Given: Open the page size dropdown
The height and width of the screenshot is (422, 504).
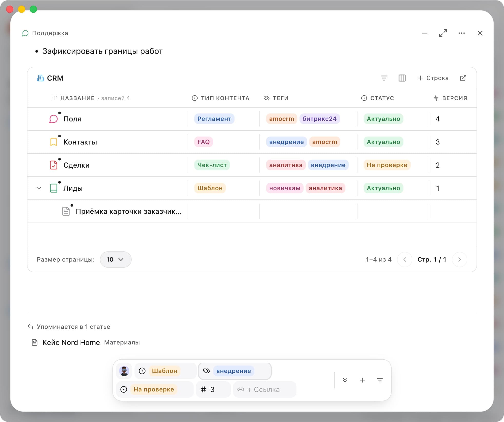Looking at the screenshot, I should (x=115, y=260).
